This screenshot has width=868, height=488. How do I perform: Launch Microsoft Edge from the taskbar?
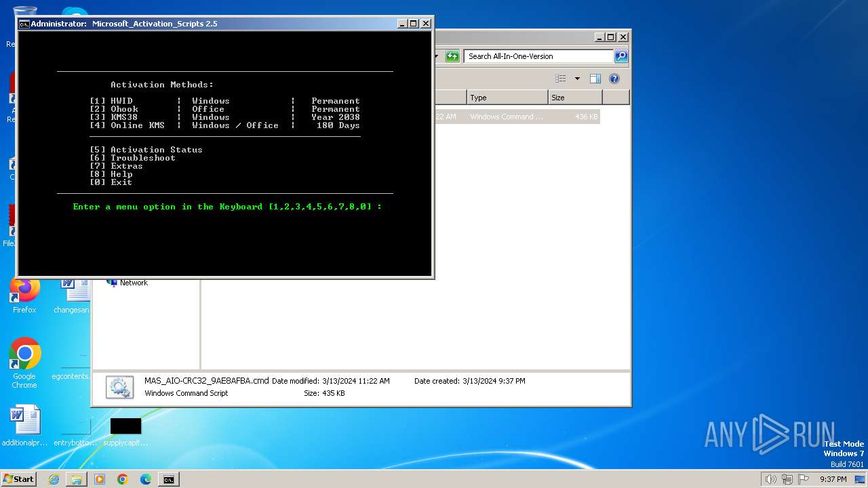tap(145, 479)
